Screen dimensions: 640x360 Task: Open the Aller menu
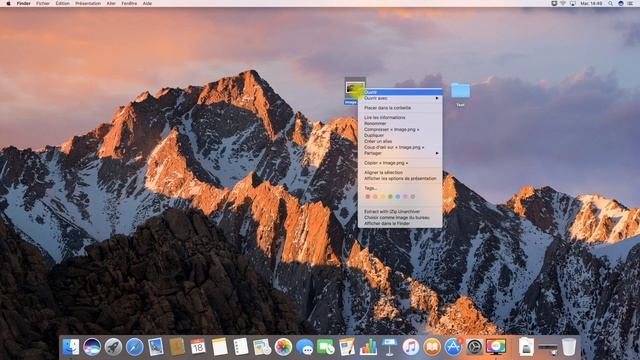(111, 3)
